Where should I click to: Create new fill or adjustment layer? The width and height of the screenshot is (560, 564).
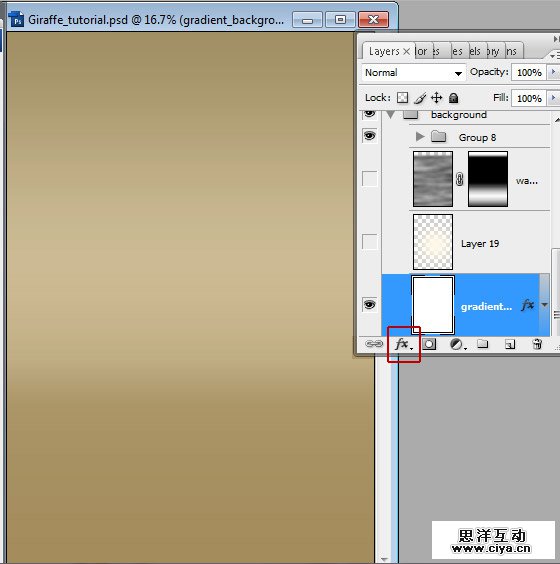pos(457,345)
